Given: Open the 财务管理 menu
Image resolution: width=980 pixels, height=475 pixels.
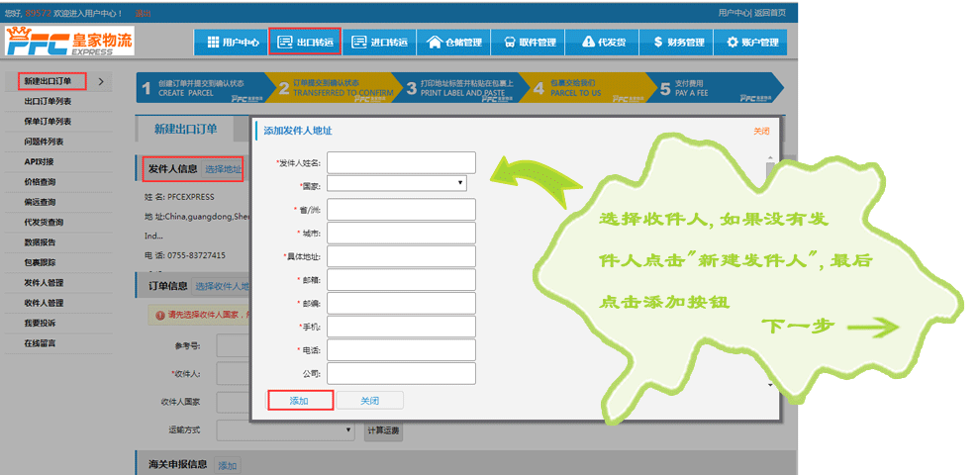Looking at the screenshot, I should [677, 42].
